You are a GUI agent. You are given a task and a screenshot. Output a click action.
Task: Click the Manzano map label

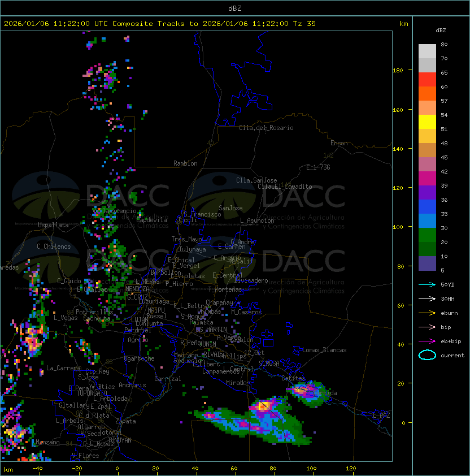point(47,442)
